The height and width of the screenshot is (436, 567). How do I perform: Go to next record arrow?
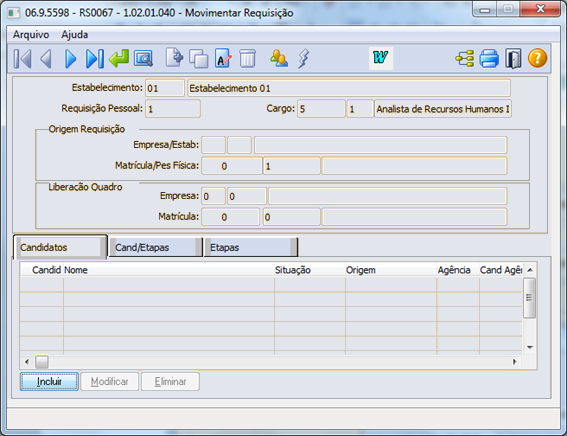[x=71, y=59]
